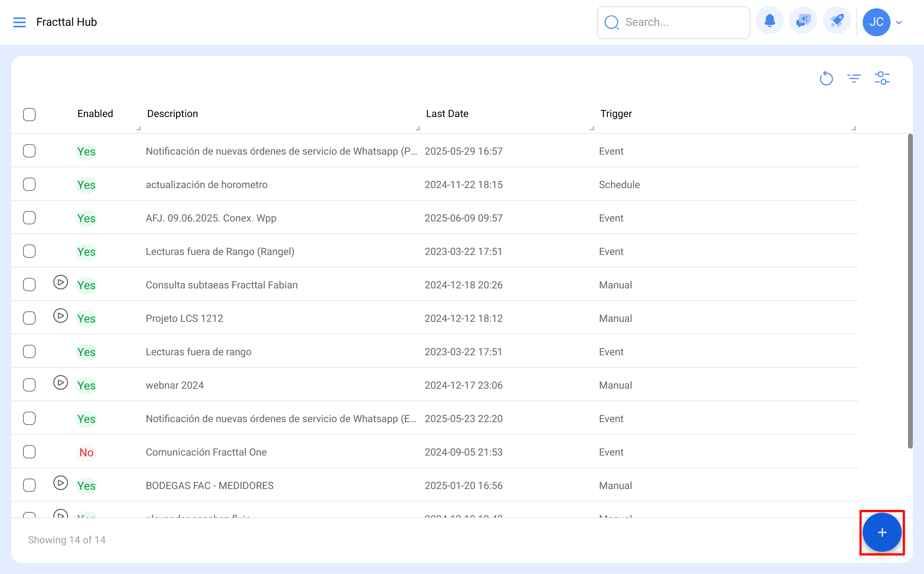This screenshot has height=574, width=924.
Task: Check the select-all checkbox in header
Action: [x=29, y=114]
